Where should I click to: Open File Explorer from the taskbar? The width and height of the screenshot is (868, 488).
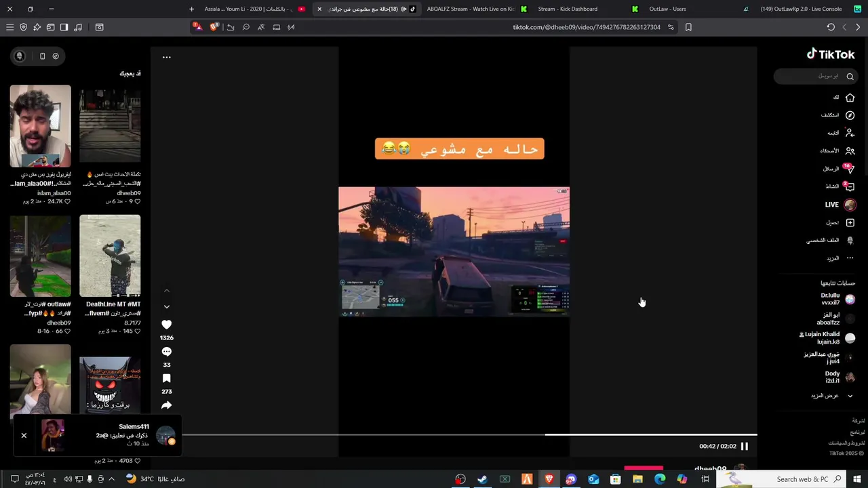(x=637, y=479)
